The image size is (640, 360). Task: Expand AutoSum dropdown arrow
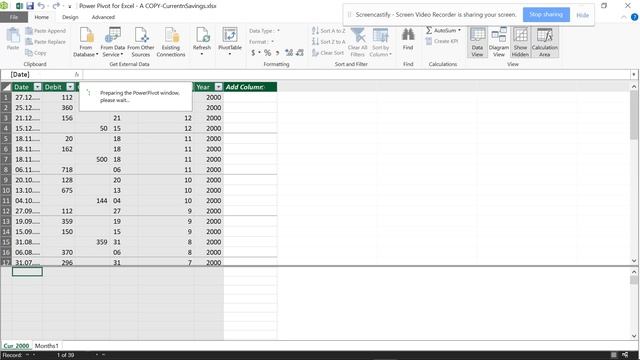[459, 30]
